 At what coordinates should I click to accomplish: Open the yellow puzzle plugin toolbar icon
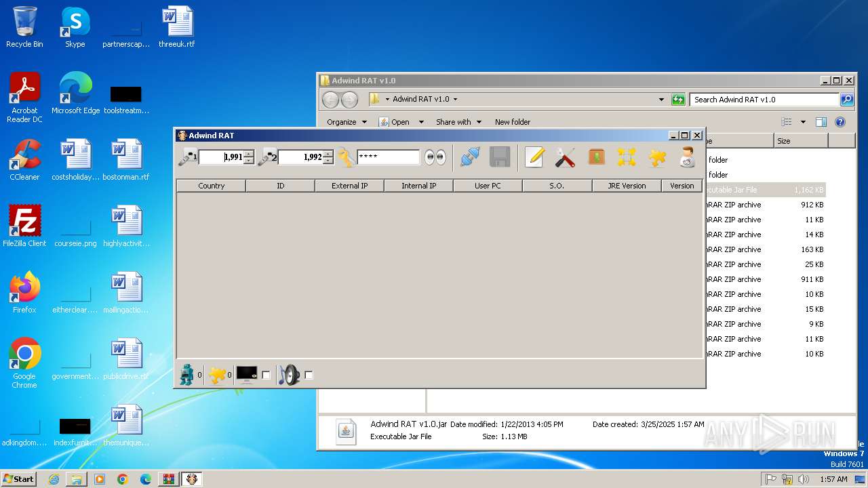(657, 157)
